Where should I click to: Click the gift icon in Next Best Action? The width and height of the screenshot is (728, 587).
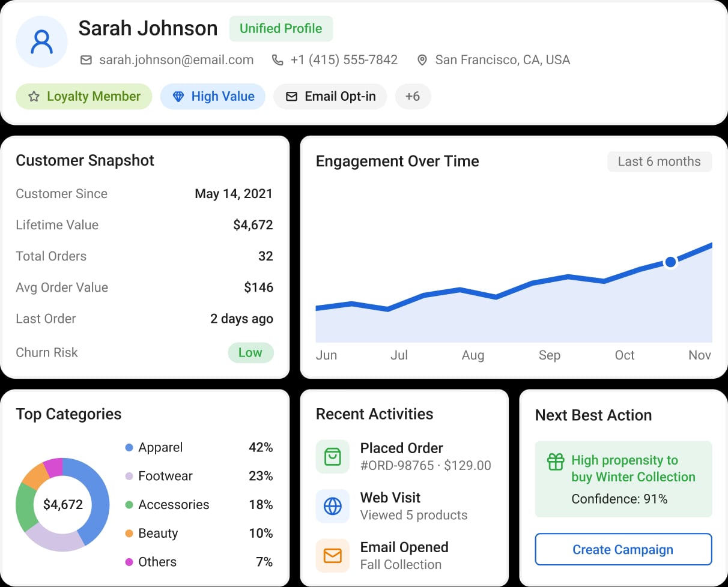click(556, 461)
